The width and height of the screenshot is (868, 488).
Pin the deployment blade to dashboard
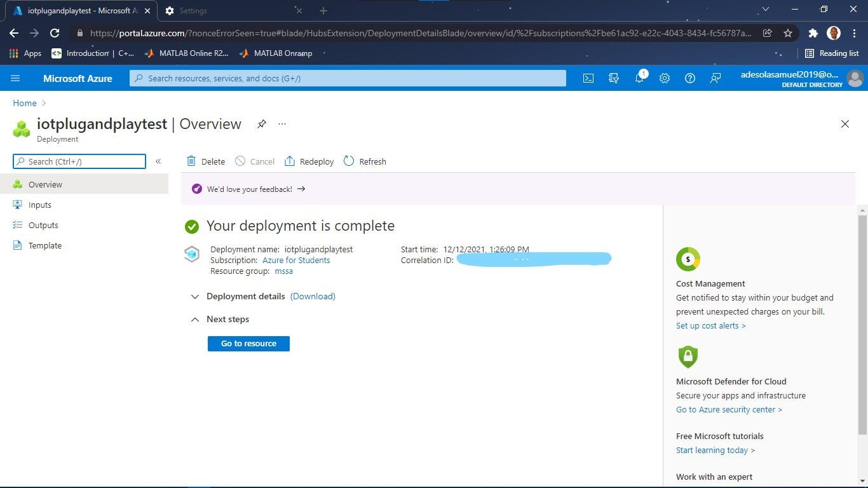(262, 124)
